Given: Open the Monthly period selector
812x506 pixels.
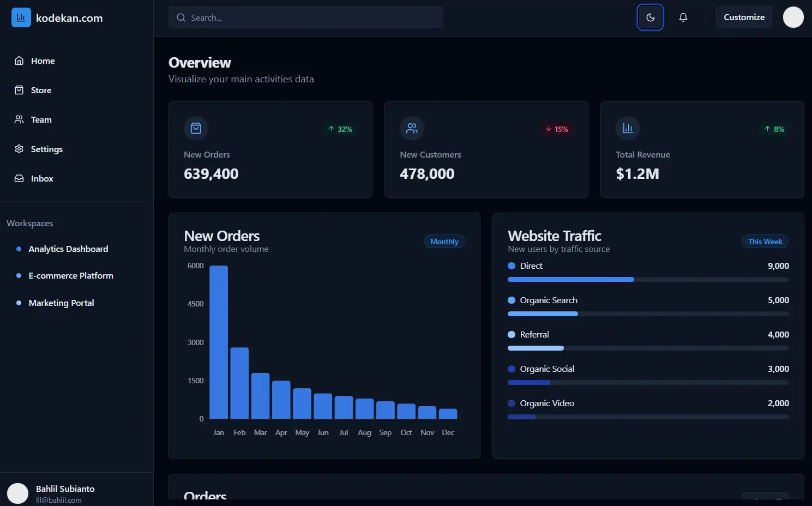Looking at the screenshot, I should 444,242.
